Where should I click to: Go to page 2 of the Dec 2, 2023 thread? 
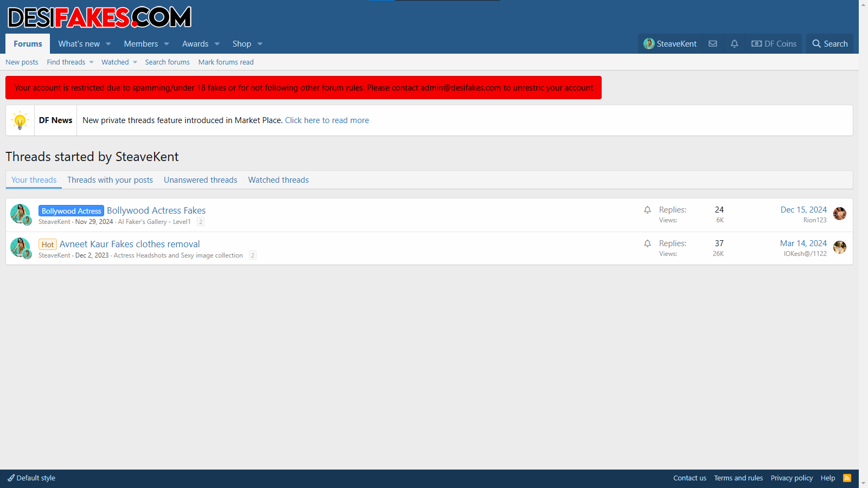click(253, 255)
